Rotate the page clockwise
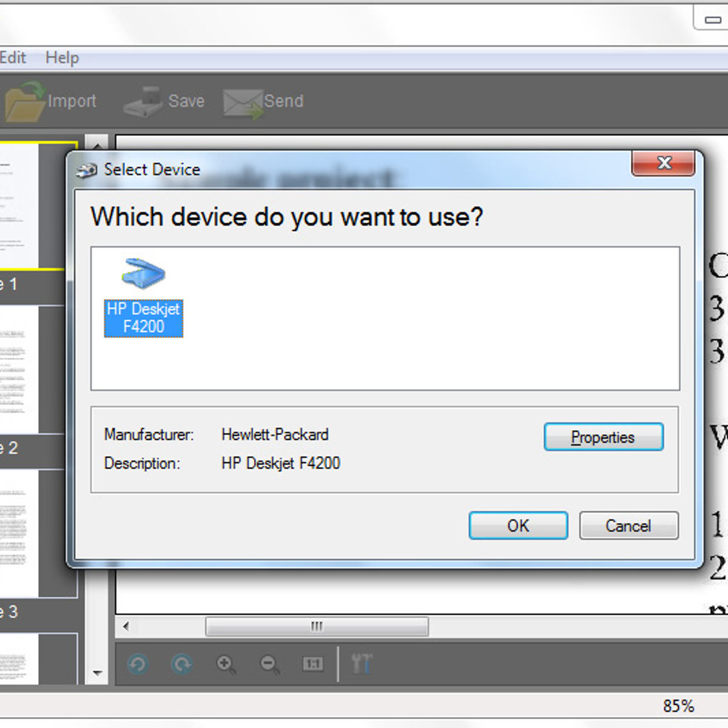The image size is (728, 728). click(x=181, y=664)
